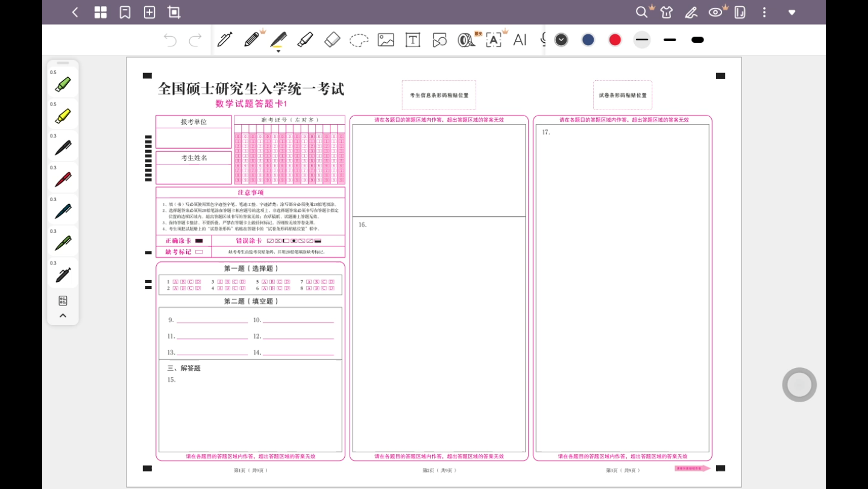
Task: Open the split-screen view icon
Action: (740, 12)
